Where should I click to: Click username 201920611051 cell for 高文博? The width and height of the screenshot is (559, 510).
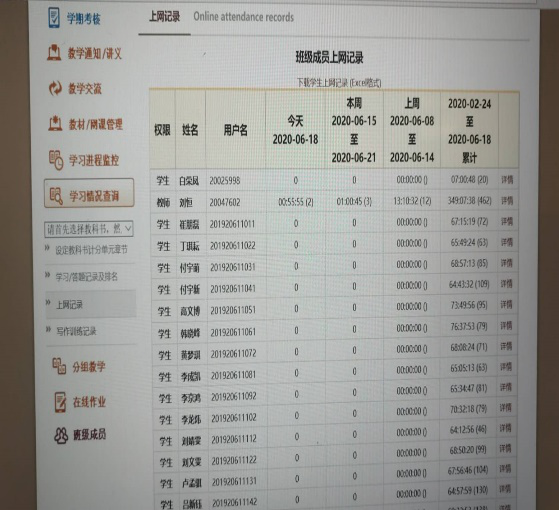[x=233, y=310]
